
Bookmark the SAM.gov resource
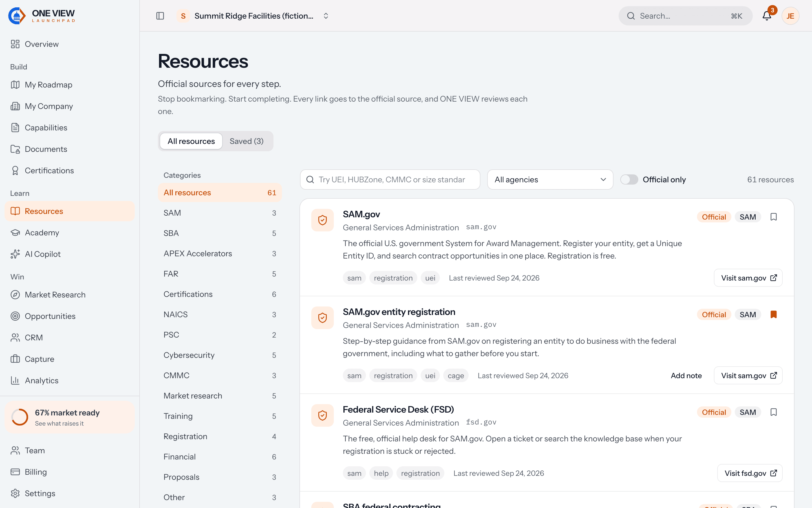coord(773,217)
